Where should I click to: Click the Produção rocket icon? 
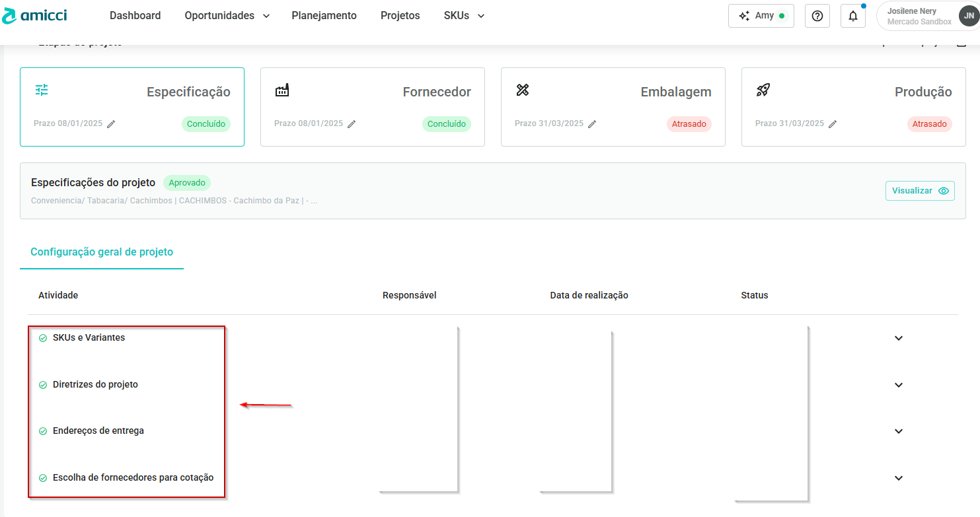point(763,90)
